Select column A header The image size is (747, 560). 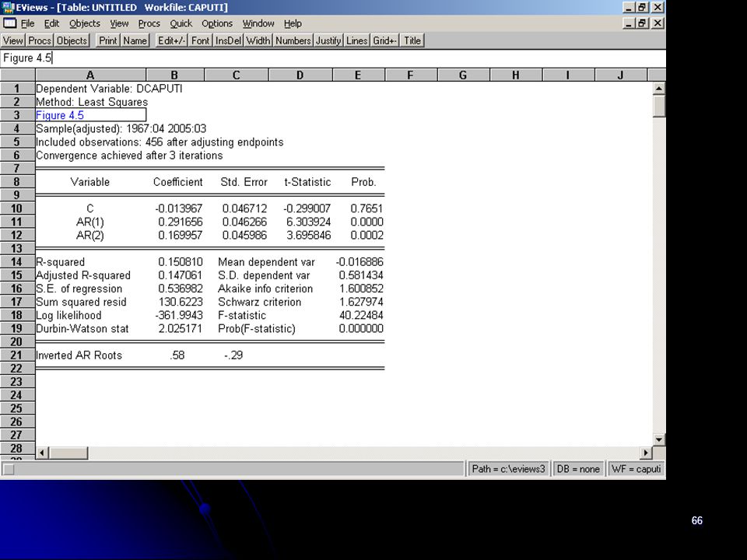coord(90,75)
